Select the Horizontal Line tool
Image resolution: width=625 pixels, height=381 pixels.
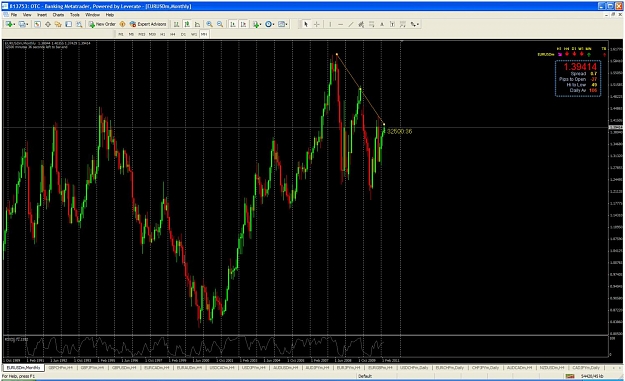(340, 24)
